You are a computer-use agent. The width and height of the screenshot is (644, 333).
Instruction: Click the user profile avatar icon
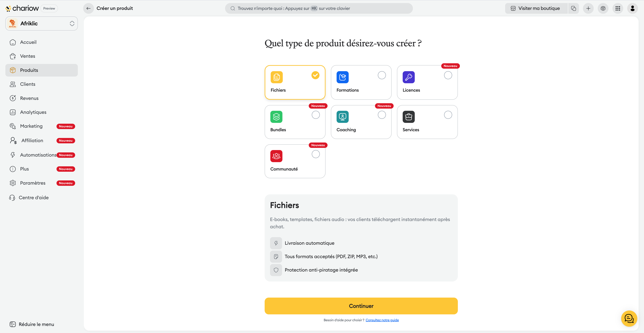(632, 8)
